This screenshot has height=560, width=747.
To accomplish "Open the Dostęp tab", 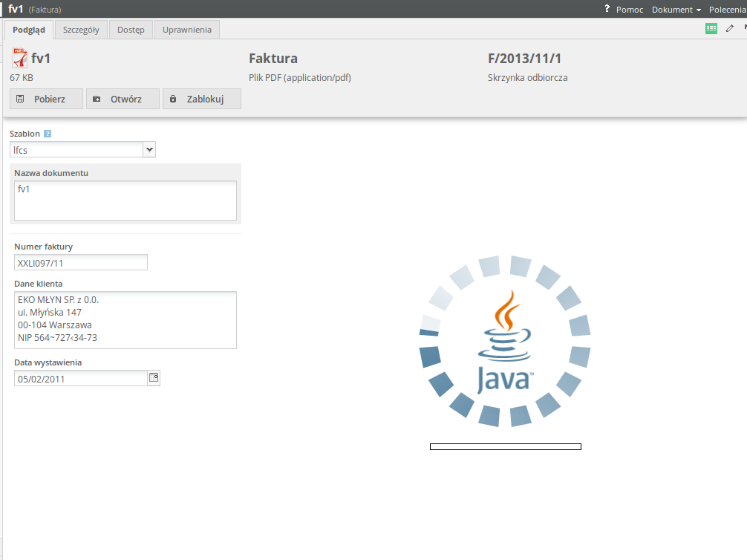I will (131, 30).
